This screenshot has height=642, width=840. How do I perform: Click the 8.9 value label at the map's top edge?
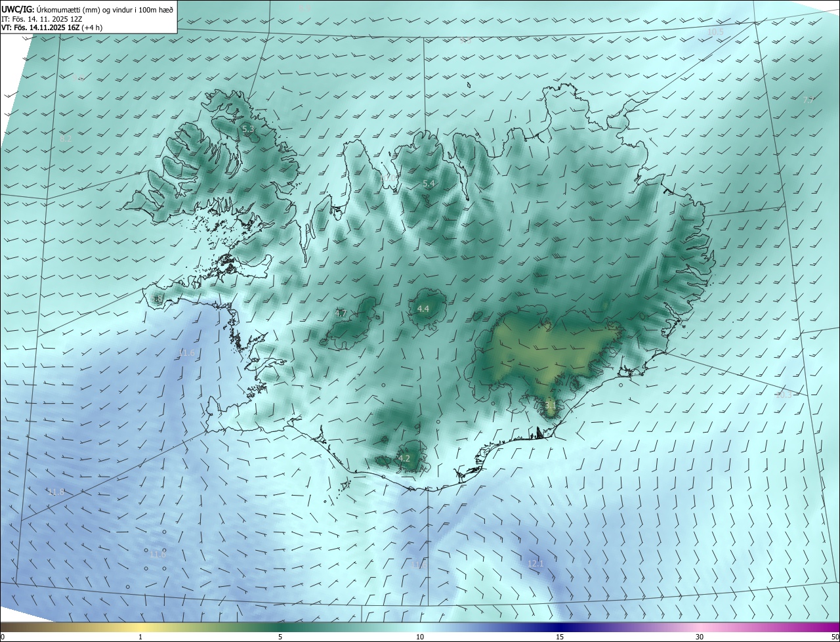coord(306,8)
